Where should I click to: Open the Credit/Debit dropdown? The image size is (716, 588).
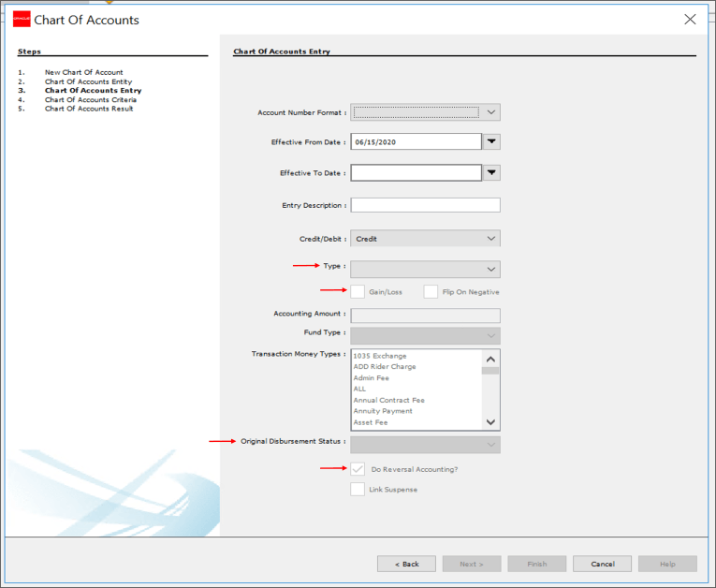coord(425,239)
